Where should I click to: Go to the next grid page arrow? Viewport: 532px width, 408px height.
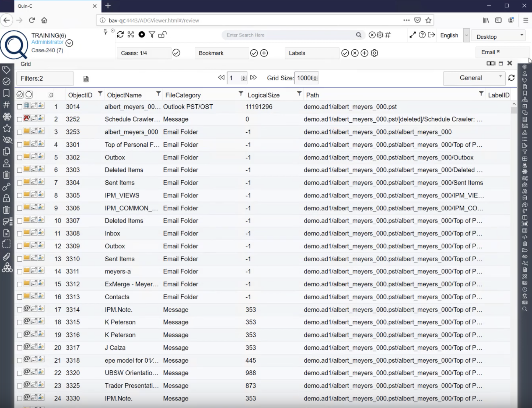pyautogui.click(x=253, y=78)
